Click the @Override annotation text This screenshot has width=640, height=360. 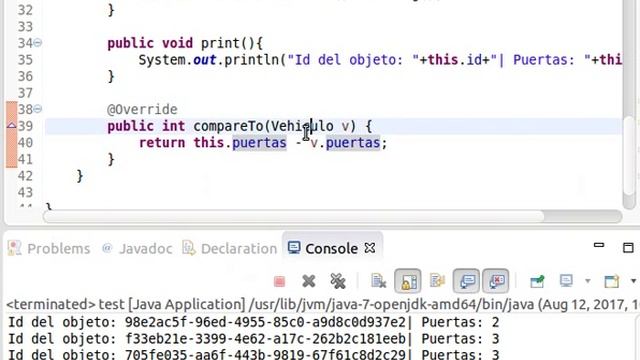(142, 109)
